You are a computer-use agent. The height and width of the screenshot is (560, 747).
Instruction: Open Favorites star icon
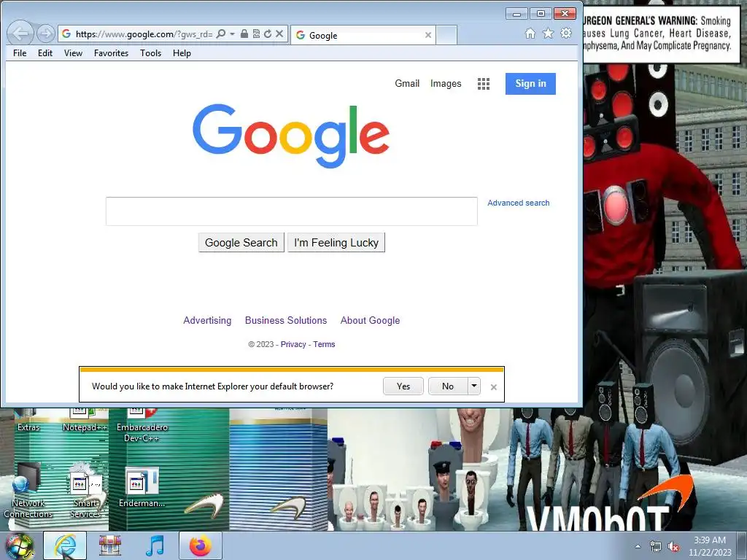[549, 34]
